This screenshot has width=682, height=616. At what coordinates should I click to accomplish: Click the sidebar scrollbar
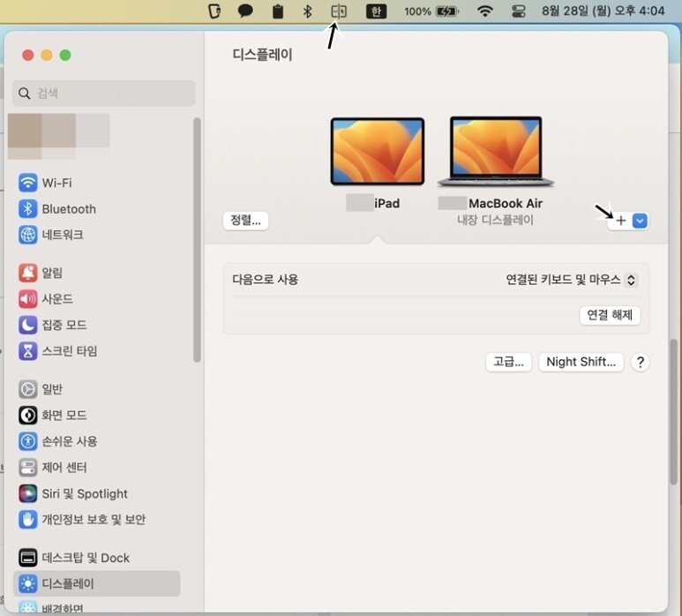(197, 240)
